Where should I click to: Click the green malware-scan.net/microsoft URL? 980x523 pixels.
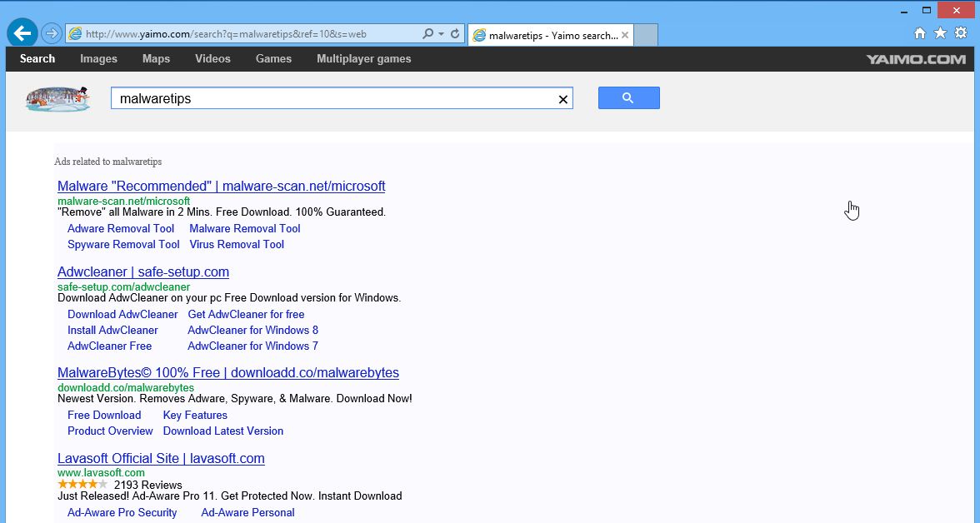pos(123,202)
